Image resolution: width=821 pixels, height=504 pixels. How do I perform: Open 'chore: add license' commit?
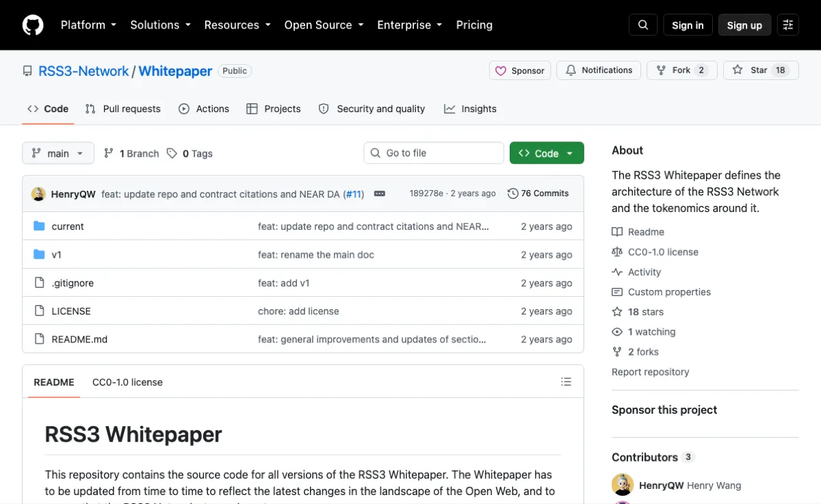[x=298, y=310]
